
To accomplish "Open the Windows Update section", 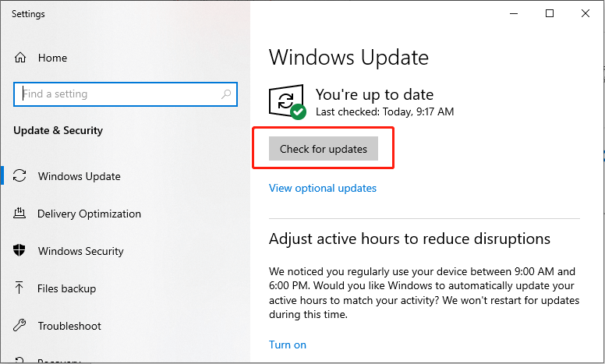I will [79, 176].
